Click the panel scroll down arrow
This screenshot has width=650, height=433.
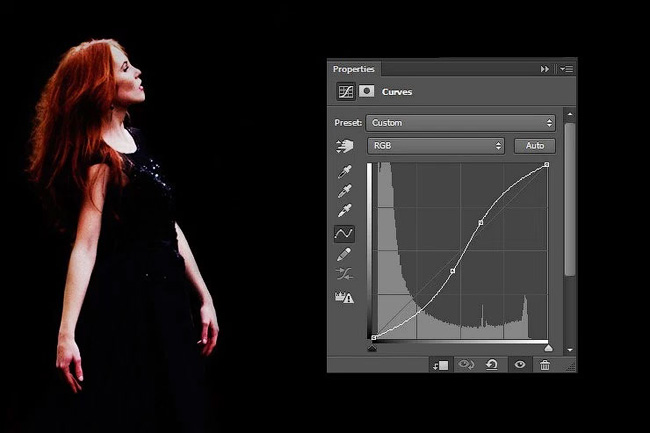(x=570, y=350)
